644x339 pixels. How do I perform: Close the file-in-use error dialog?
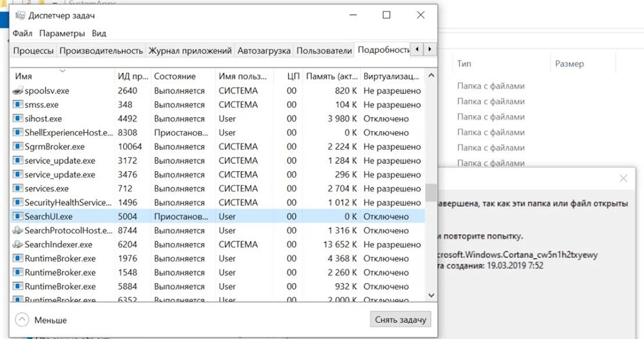[x=623, y=178]
